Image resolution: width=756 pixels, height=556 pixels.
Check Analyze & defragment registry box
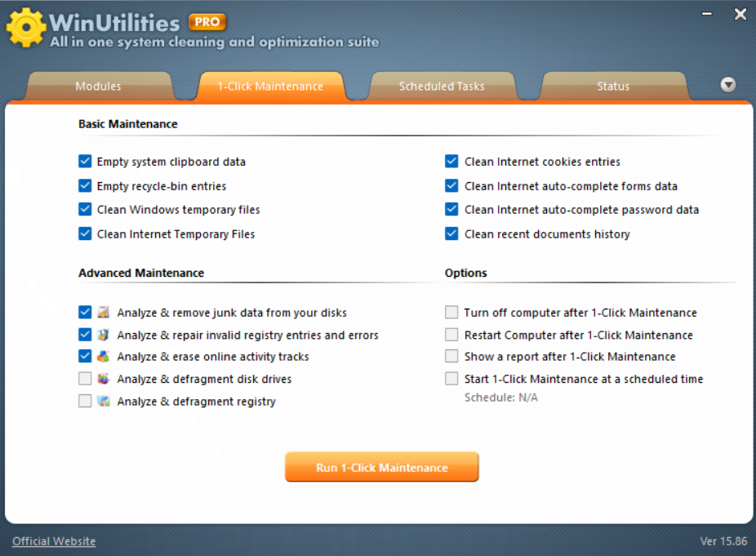coord(85,401)
